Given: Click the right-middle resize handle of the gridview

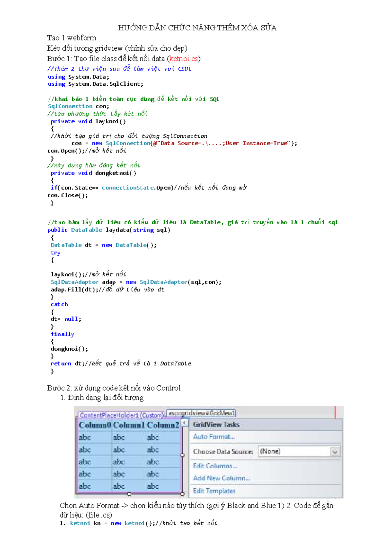Looking at the screenshot, I should tap(182, 455).
